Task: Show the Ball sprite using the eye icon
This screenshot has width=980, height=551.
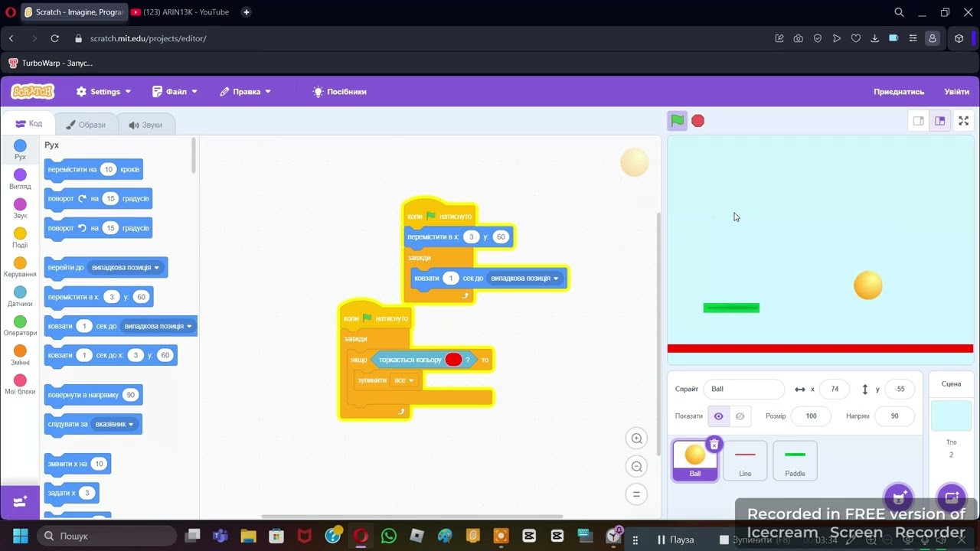Action: [718, 416]
